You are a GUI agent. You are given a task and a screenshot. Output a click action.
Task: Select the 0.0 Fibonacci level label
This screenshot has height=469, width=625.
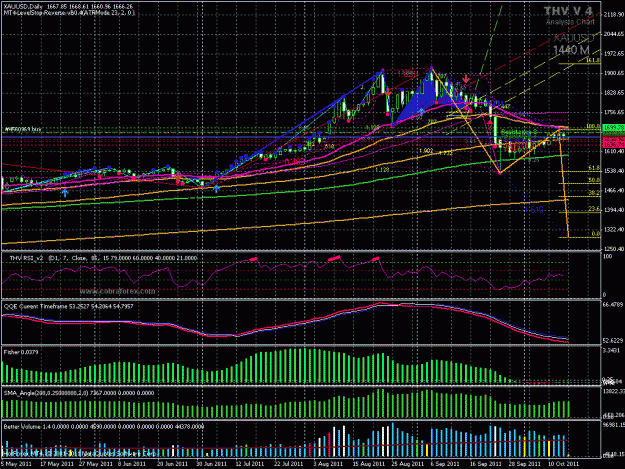(596, 234)
